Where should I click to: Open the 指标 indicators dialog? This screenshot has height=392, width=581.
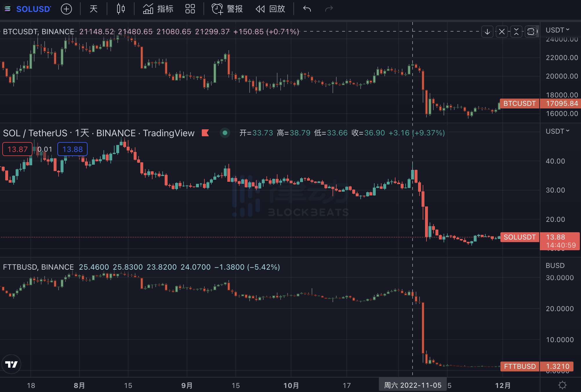coord(158,9)
